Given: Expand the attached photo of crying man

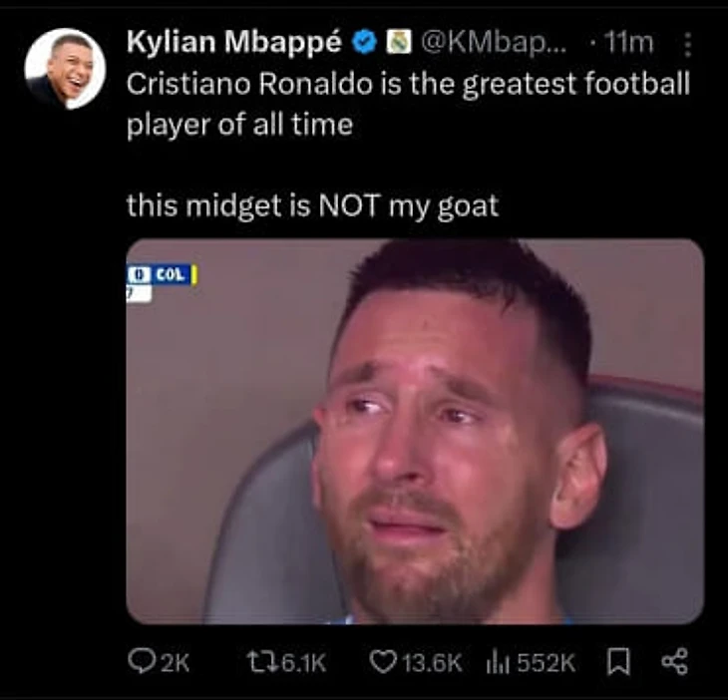Looking at the screenshot, I should (415, 431).
